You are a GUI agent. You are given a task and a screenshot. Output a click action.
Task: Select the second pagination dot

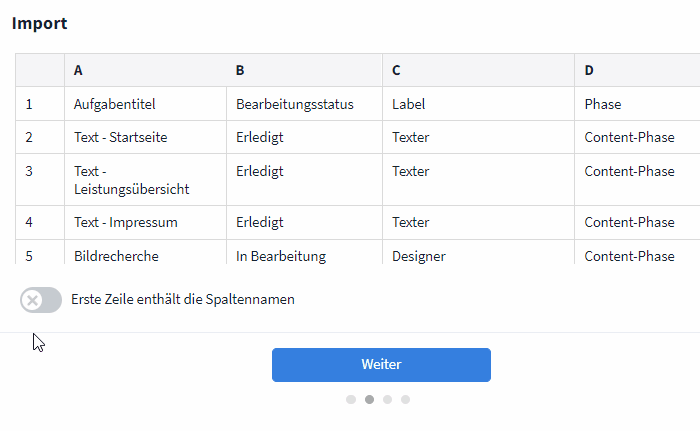point(370,399)
